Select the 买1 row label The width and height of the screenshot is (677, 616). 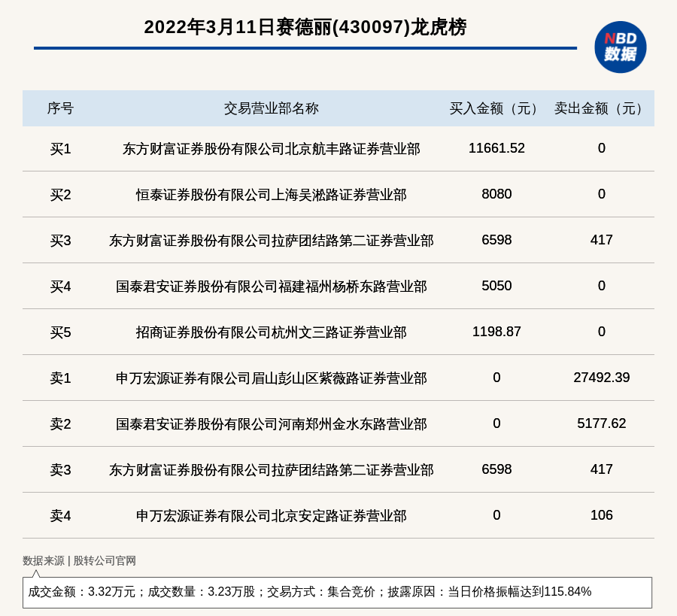[x=60, y=149]
